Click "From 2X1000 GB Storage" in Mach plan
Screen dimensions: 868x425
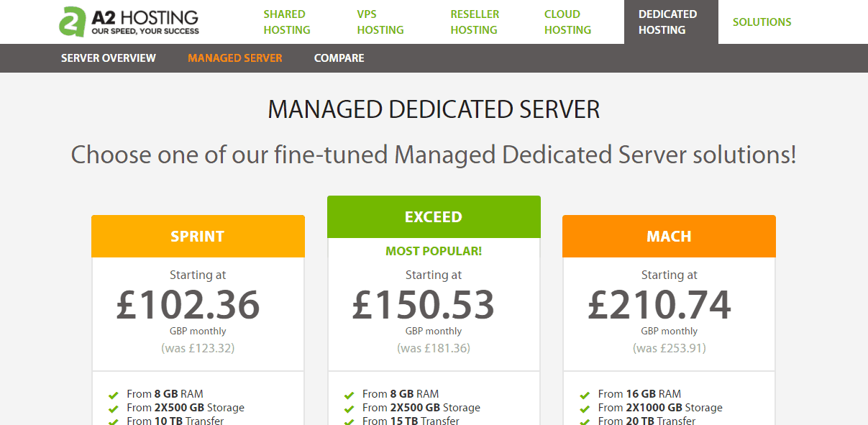(x=660, y=408)
